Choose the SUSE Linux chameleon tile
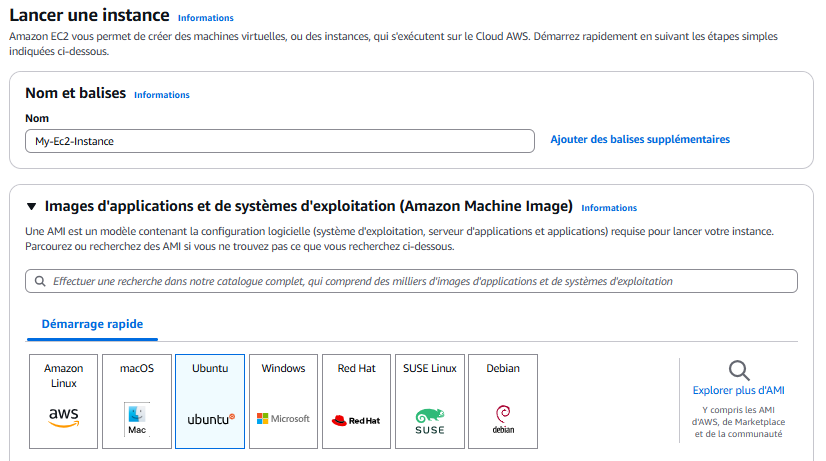The width and height of the screenshot is (826, 461). point(430,401)
